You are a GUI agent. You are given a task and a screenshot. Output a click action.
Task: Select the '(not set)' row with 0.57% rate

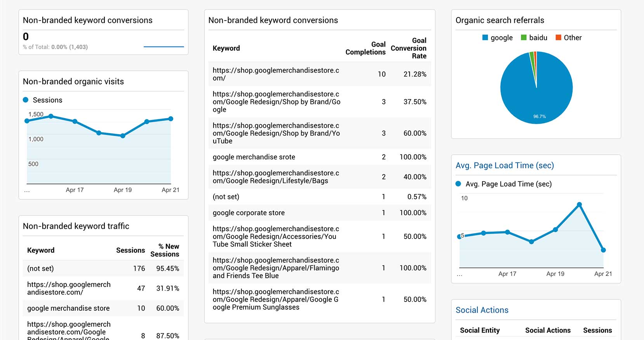point(319,197)
